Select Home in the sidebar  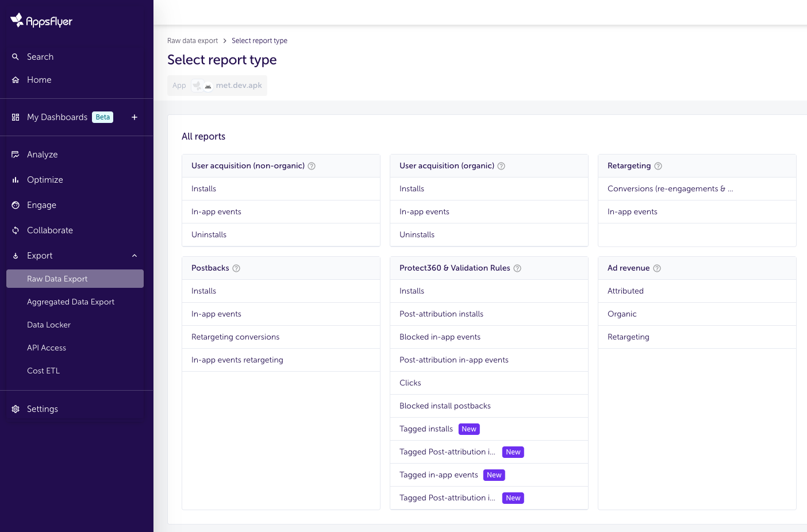(39, 80)
